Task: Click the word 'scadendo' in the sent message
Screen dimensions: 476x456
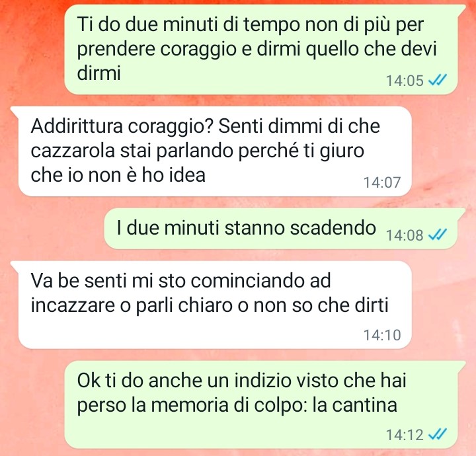Action: click(333, 228)
